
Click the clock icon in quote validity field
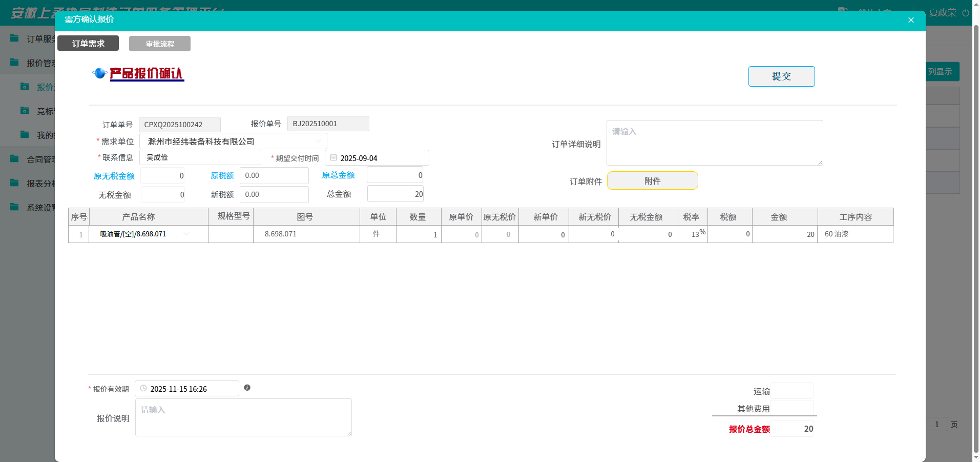[143, 389]
